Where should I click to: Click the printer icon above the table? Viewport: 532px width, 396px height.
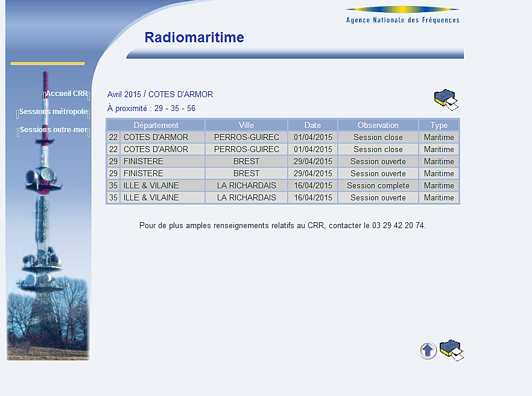(x=446, y=100)
